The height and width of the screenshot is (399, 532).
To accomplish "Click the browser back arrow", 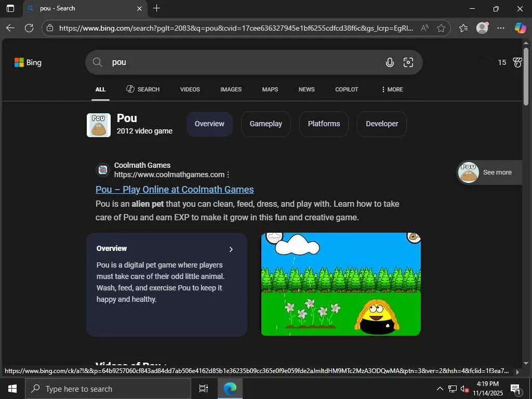I will click(10, 28).
